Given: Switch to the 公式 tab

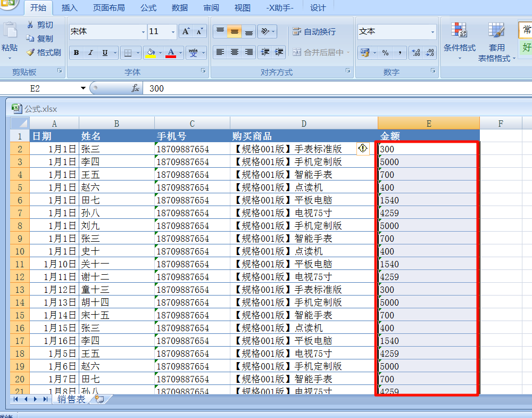Looking at the screenshot, I should click(148, 7).
